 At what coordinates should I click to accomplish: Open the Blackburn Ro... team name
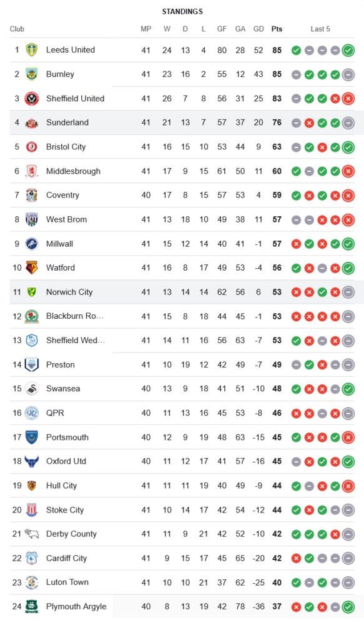(75, 316)
